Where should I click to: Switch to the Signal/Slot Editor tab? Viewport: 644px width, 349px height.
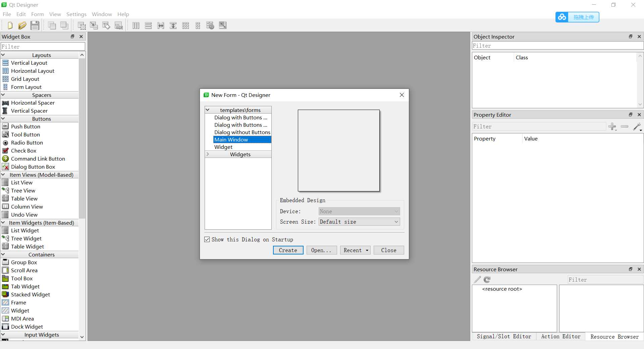504,337
